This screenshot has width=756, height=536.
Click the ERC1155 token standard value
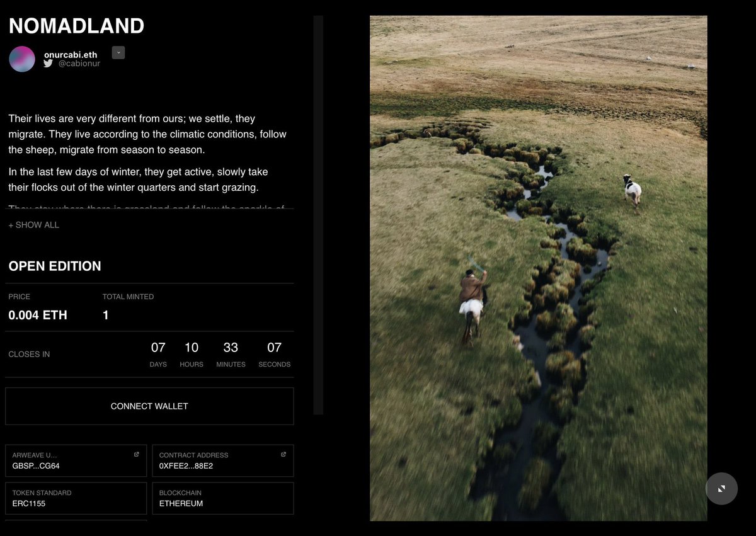tap(29, 503)
